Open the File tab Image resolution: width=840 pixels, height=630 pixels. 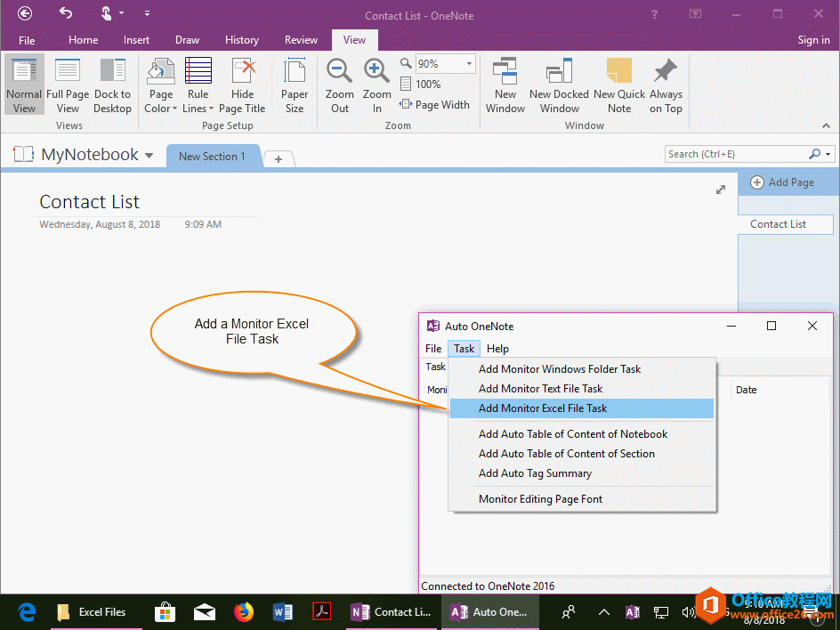pos(27,40)
